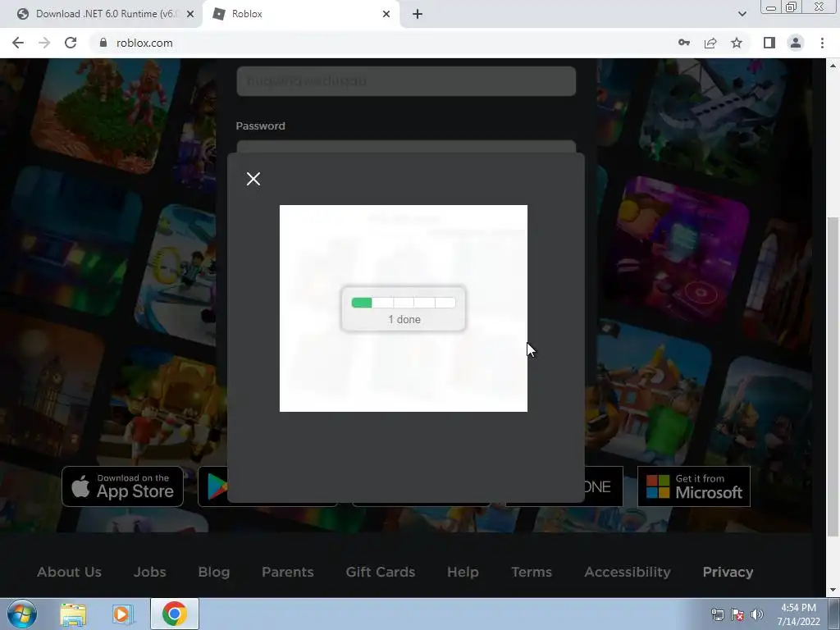
Task: Go forward in browser history
Action: [44, 43]
